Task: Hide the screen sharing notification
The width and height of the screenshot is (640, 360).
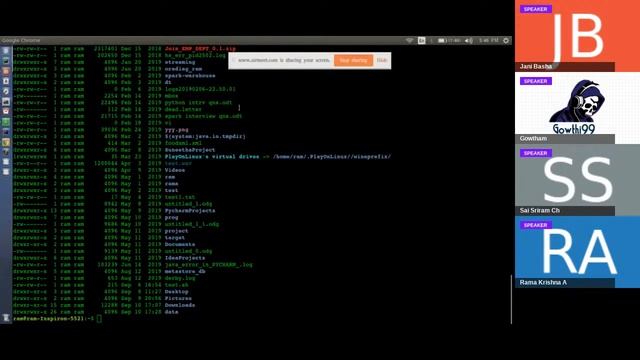Action: [382, 60]
